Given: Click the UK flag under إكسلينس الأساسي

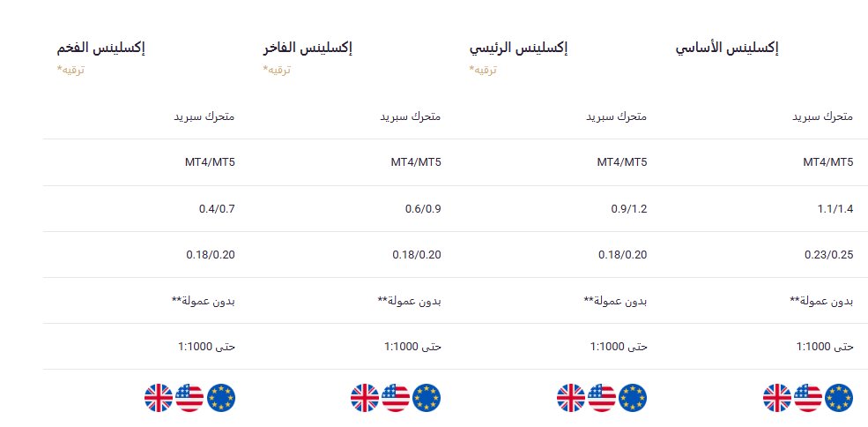Looking at the screenshot, I should tap(777, 398).
